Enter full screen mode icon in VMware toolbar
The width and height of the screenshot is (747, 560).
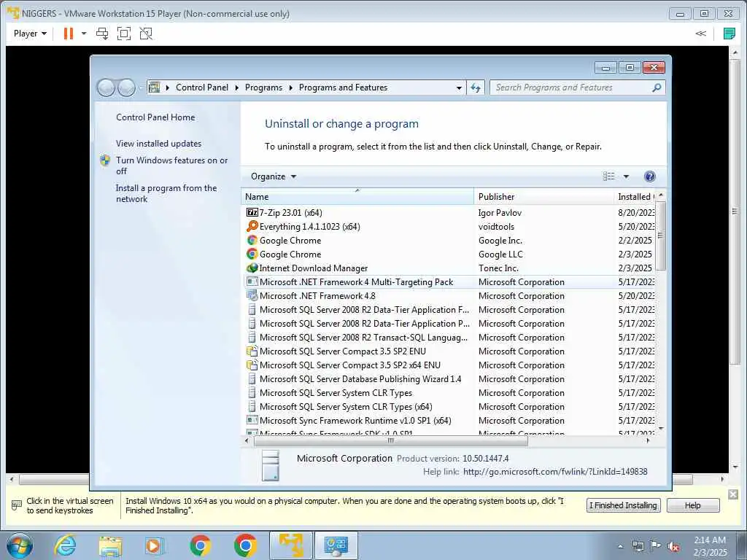pyautogui.click(x=124, y=34)
